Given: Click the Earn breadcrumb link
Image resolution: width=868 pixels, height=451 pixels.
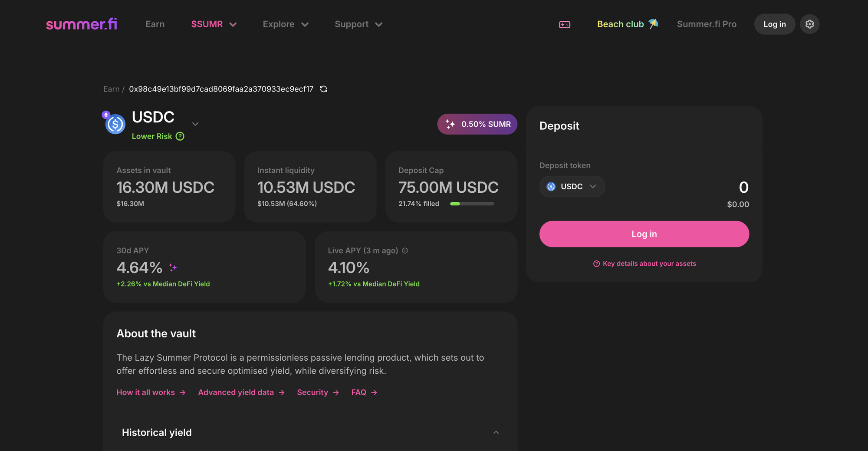Looking at the screenshot, I should click(112, 89).
